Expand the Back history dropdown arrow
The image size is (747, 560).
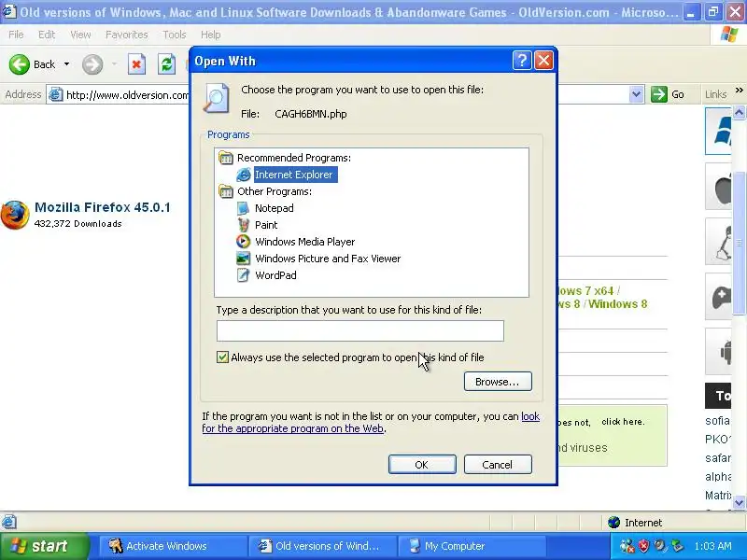click(66, 64)
